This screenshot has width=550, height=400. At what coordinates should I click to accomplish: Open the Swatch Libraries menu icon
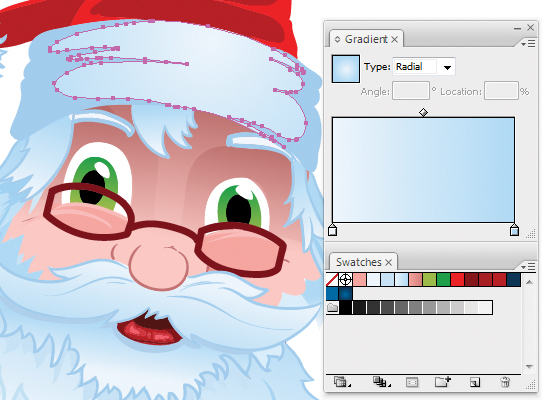pos(341,382)
